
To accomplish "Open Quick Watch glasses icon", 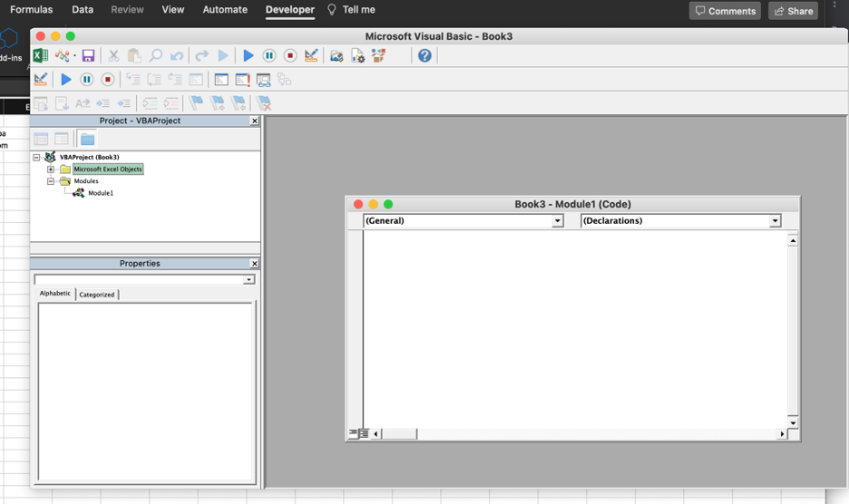I will [x=264, y=80].
